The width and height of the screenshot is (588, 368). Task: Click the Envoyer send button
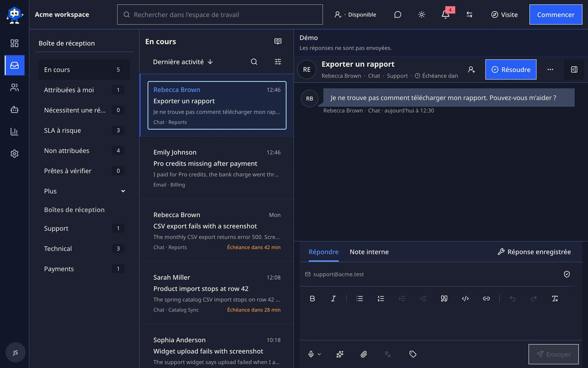554,354
